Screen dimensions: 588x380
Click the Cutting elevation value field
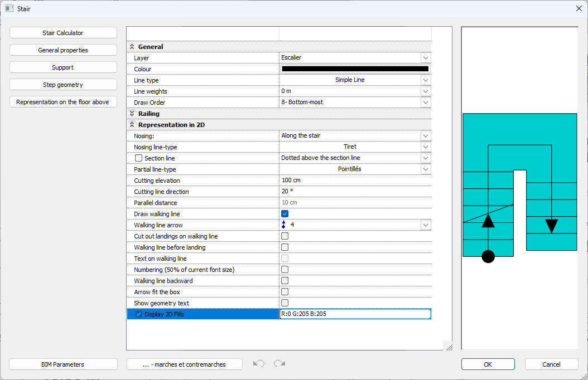point(355,181)
